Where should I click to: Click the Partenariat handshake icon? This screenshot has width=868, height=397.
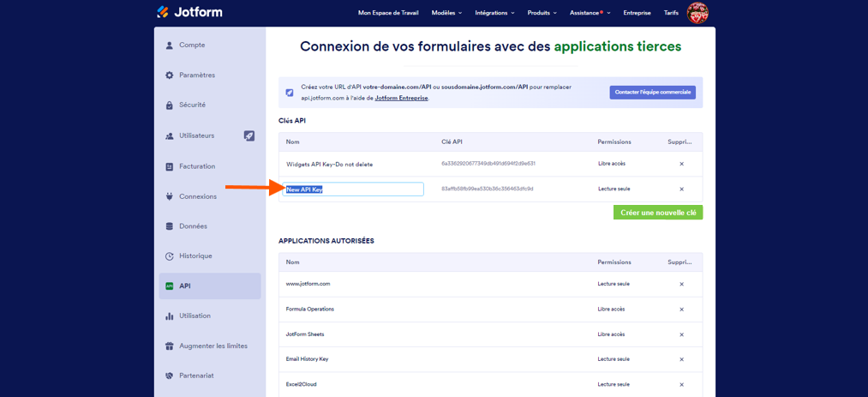tap(170, 376)
